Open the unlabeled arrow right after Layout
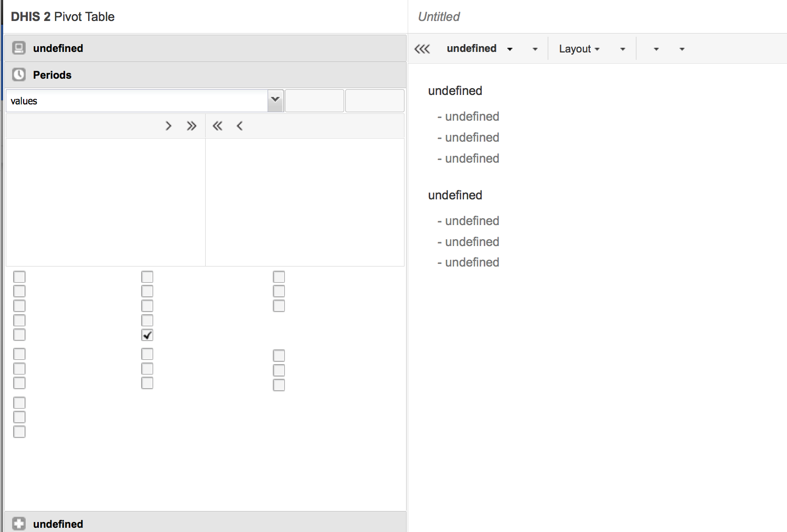787x532 pixels. click(x=623, y=49)
